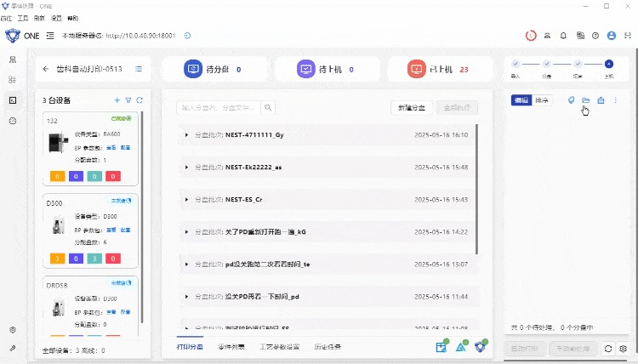
Task: Open the gear settings at bottom right
Action: 623,349
